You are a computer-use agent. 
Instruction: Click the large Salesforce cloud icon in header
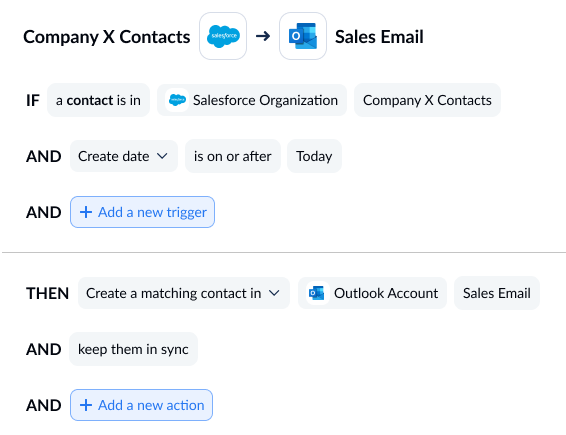(223, 36)
